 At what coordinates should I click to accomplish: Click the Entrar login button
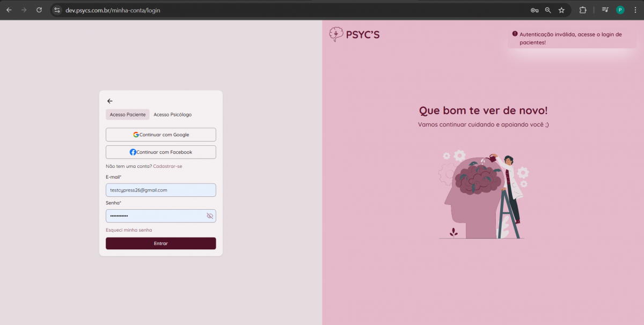161,243
